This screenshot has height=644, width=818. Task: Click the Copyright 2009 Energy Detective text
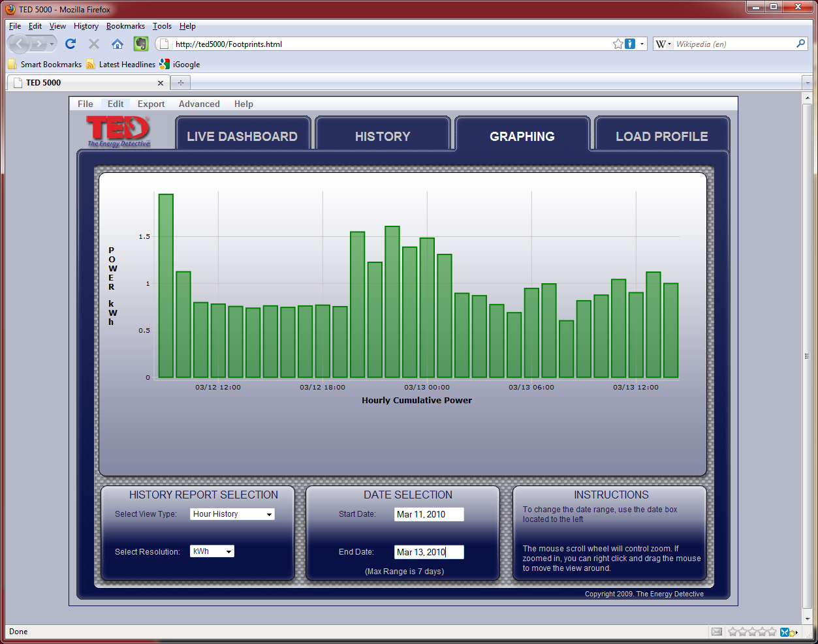[x=644, y=594]
